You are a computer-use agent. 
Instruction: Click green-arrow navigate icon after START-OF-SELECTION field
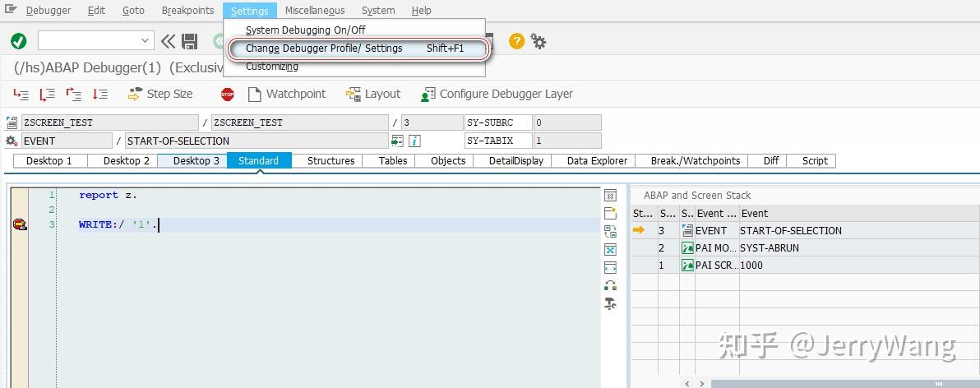[397, 141]
